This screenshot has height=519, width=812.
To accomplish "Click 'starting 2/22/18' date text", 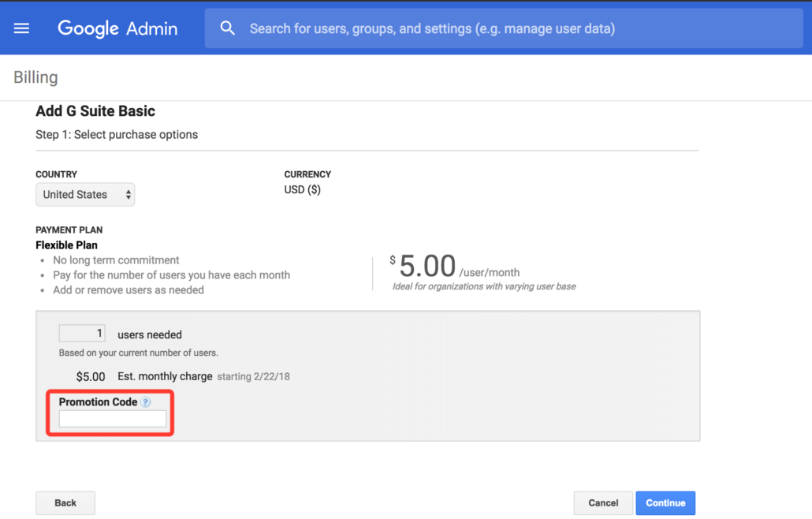I will click(253, 376).
